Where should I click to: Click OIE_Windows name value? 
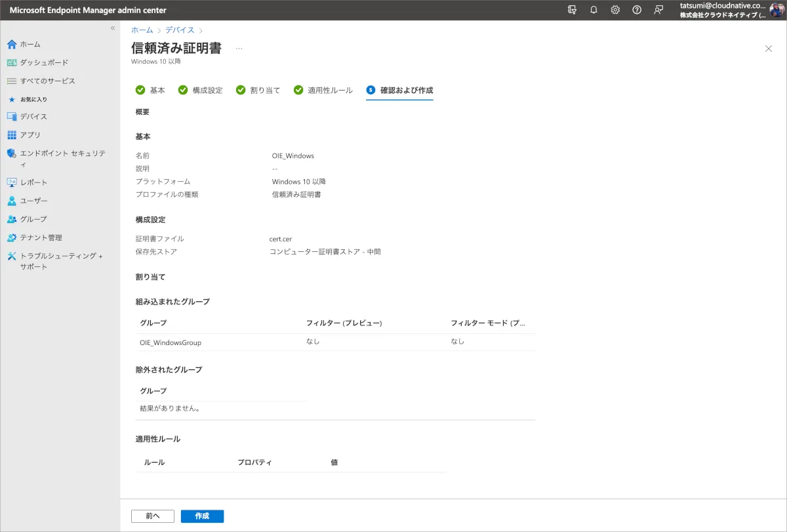click(x=293, y=156)
